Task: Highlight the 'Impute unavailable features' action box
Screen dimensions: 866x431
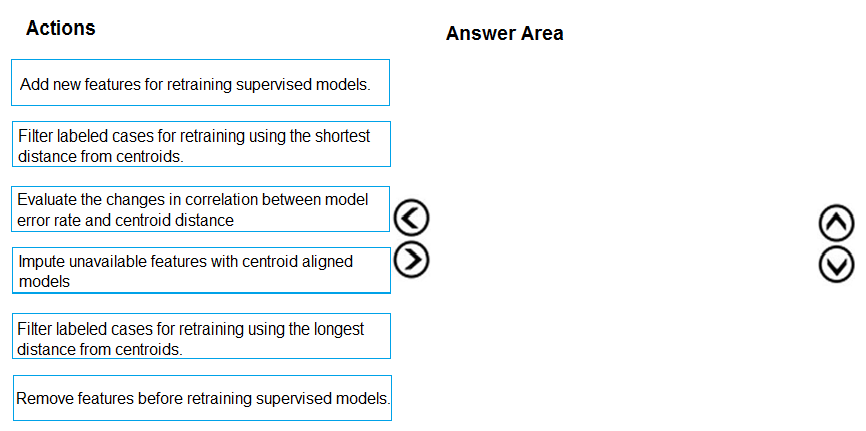Action: 202,271
